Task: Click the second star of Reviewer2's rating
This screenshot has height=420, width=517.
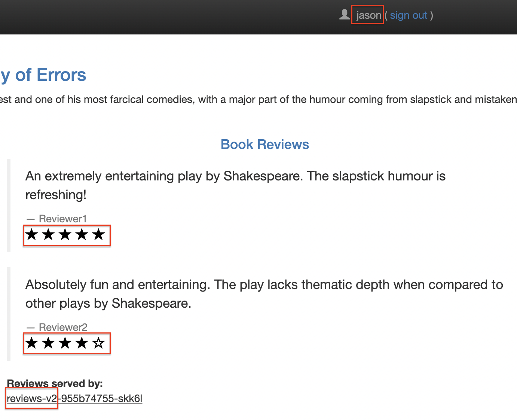Action: point(49,343)
